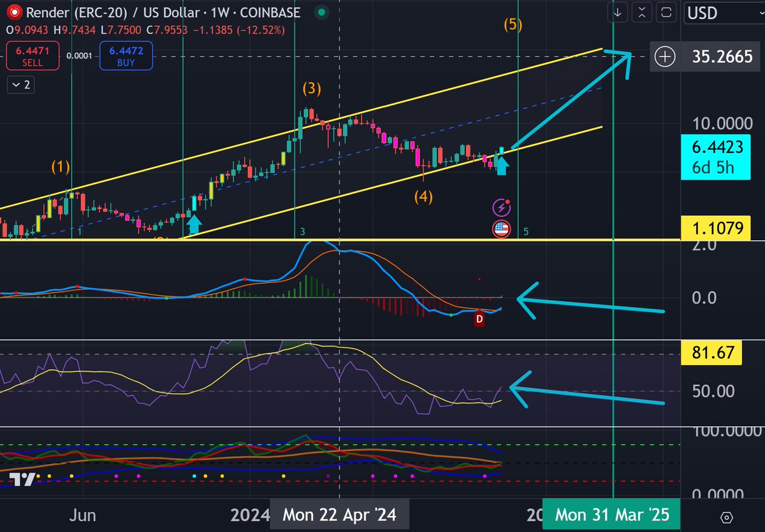Click the yellow 81.67 RSI label
Image resolution: width=765 pixels, height=532 pixels.
712,354
